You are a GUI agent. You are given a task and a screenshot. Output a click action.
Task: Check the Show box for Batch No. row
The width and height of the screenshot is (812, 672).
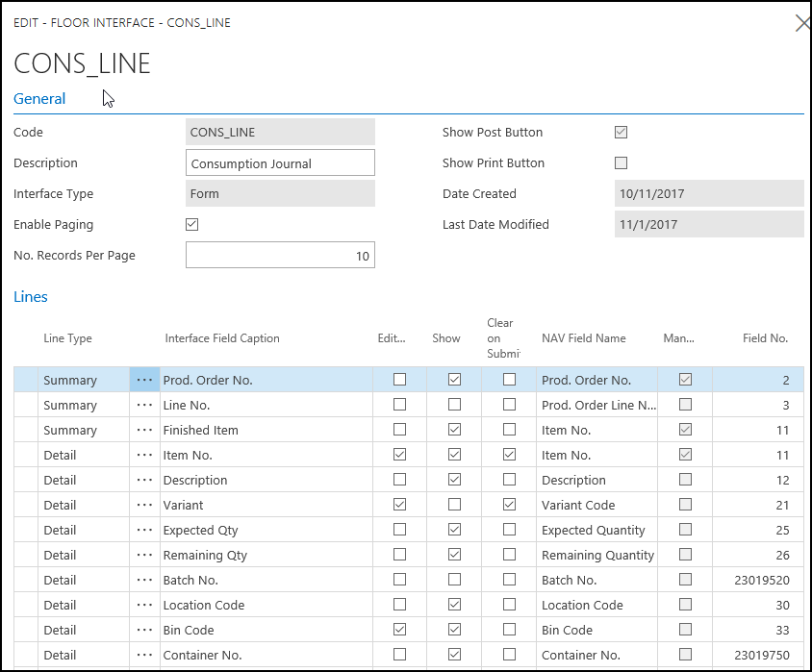pos(454,580)
